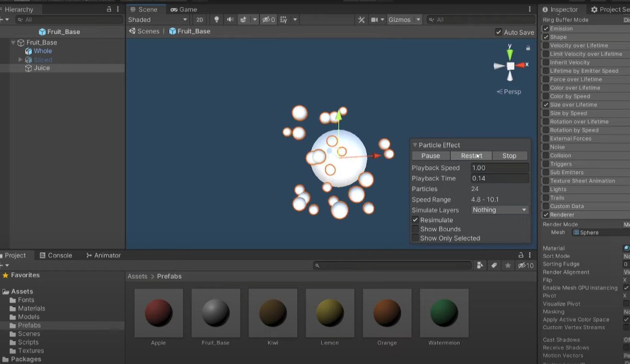Open the Console tab
630x364 pixels.
[x=56, y=255]
